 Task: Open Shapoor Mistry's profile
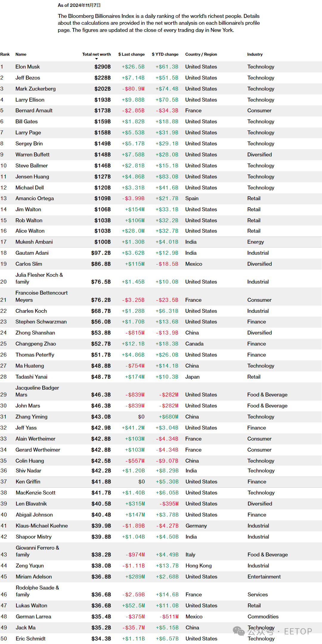tap(34, 537)
